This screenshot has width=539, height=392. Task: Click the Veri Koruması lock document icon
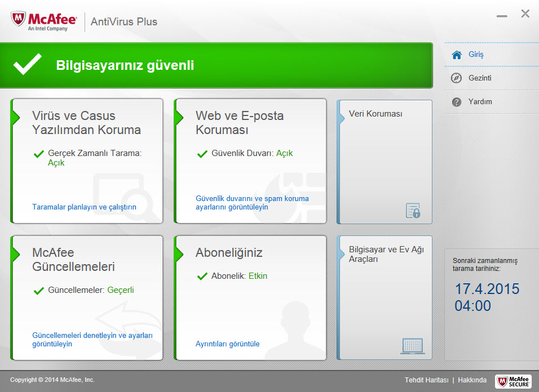click(x=413, y=211)
